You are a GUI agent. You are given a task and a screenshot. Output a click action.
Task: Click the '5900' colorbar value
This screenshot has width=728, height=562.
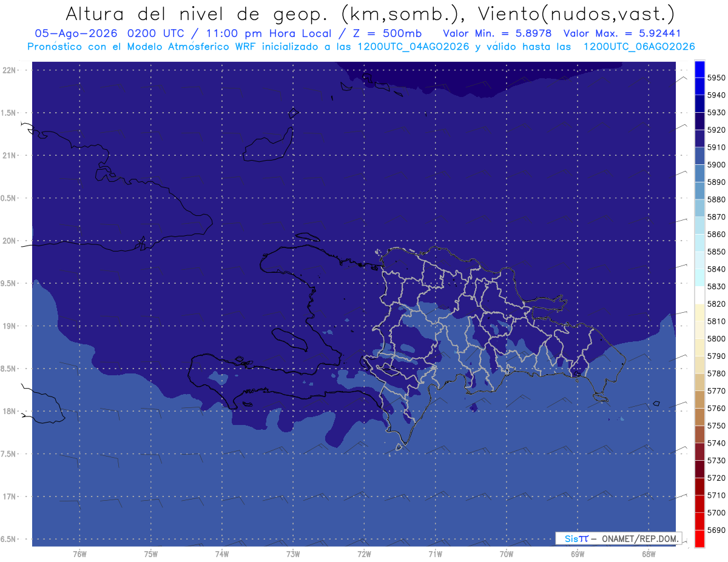point(716,164)
